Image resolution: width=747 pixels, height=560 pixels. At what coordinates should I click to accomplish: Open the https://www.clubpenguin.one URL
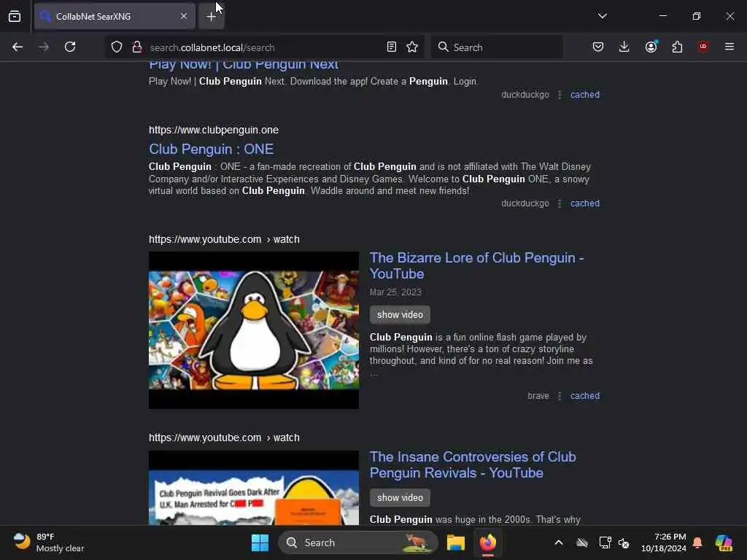point(214,130)
